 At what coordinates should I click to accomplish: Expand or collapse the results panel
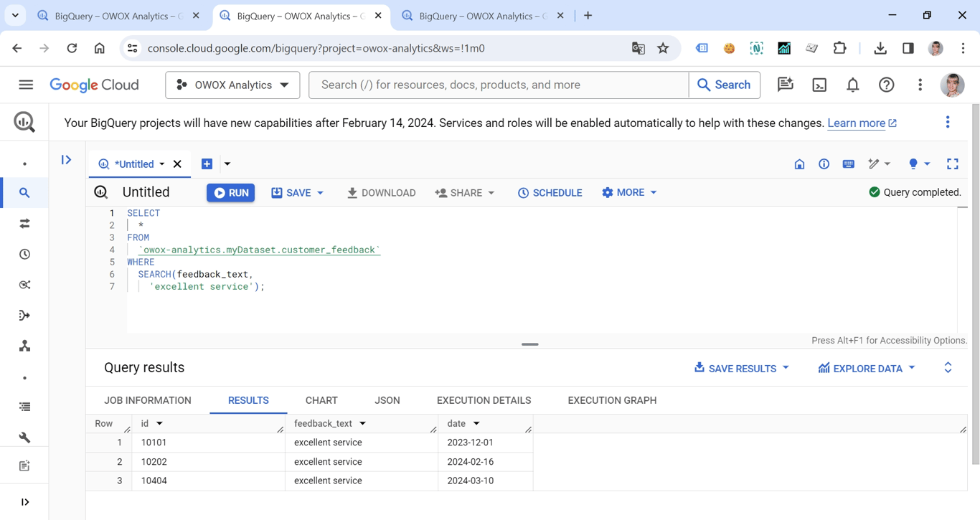tap(948, 368)
